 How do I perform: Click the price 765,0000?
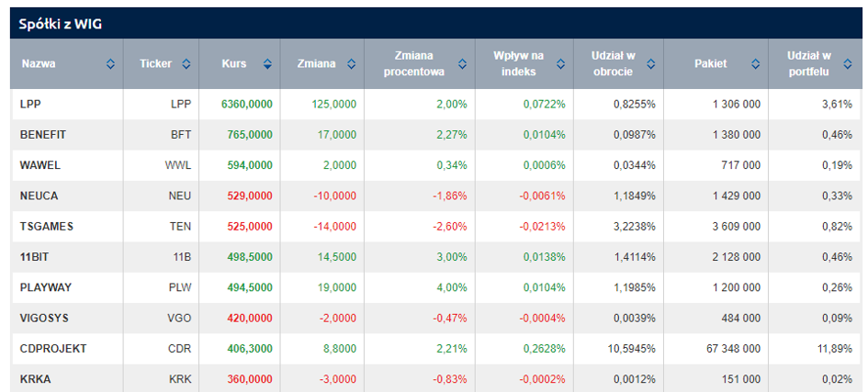click(x=250, y=134)
